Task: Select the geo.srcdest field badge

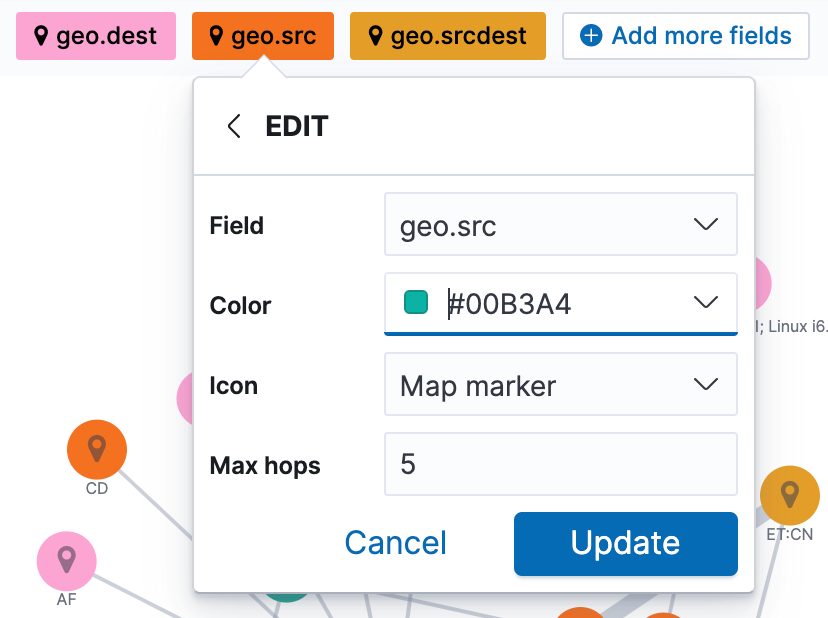Action: (x=448, y=36)
